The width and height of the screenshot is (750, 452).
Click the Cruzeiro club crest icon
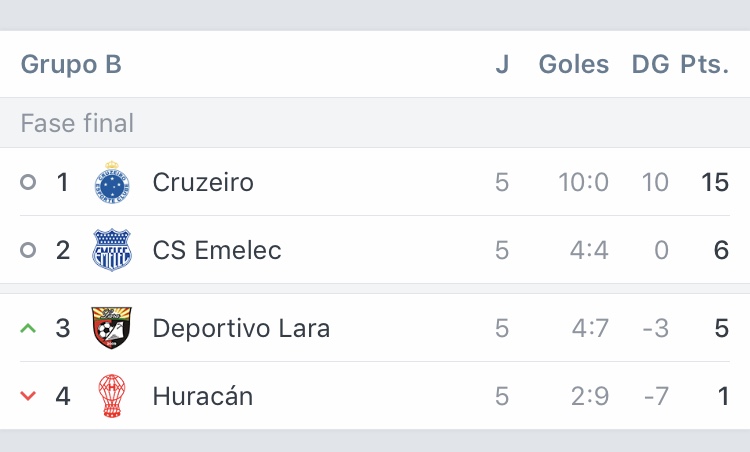pyautogui.click(x=111, y=182)
